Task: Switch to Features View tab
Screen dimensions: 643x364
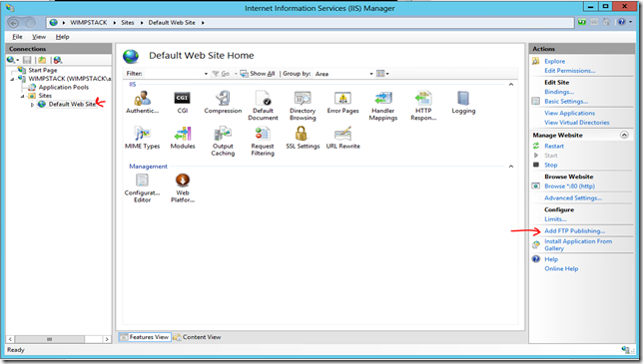Action: coord(145,337)
